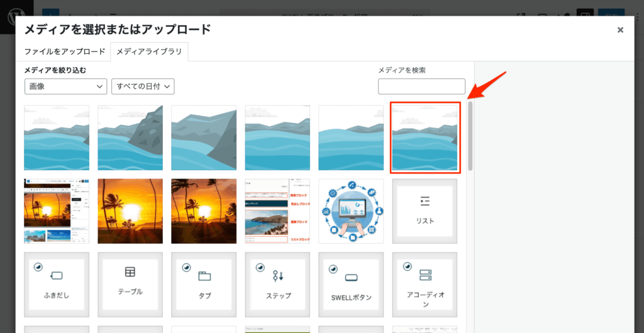Select the sunset thumbnail next to the block-labels screenshot

click(x=204, y=210)
